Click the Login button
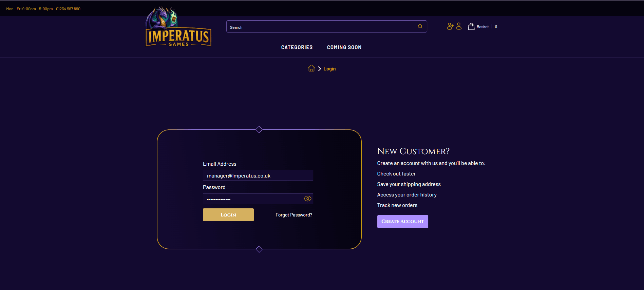 click(228, 215)
